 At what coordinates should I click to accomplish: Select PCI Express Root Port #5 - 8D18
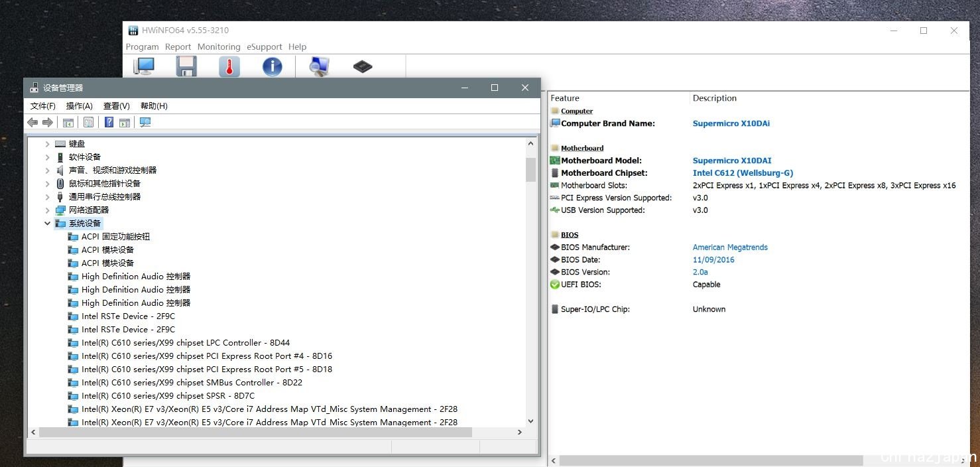coord(207,369)
